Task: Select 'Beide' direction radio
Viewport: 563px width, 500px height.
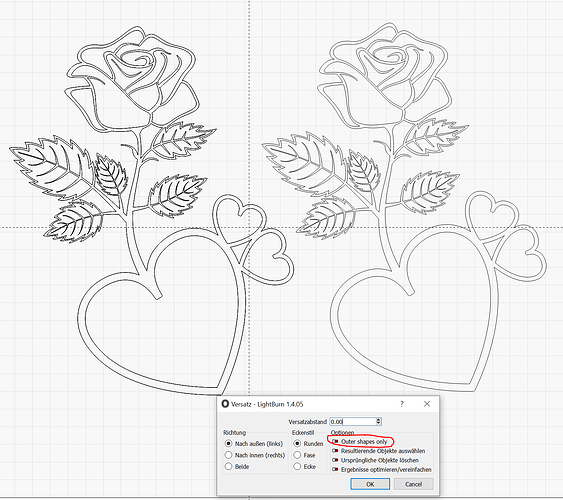Action: coord(229,467)
